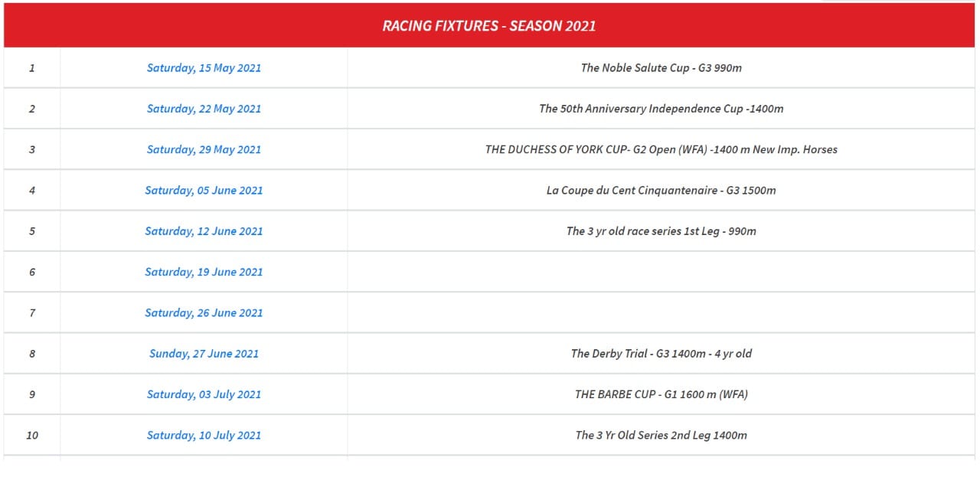
Task: Select The Noble Salute Cup race text
Action: click(x=661, y=68)
